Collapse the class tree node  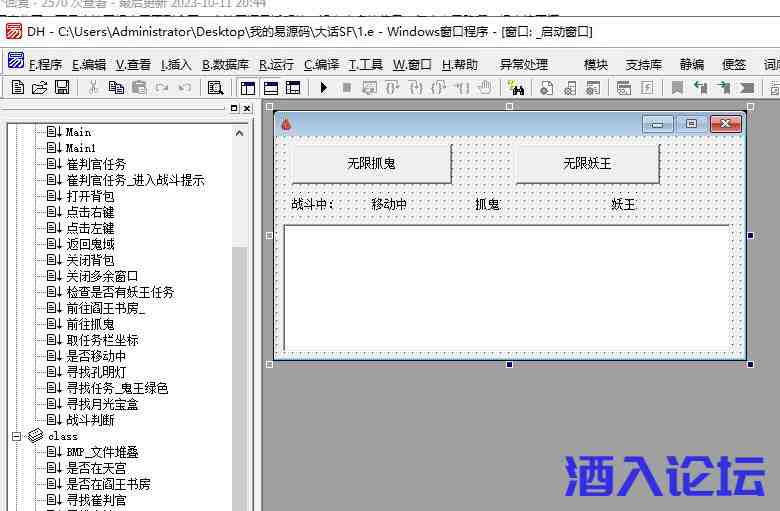click(17, 436)
